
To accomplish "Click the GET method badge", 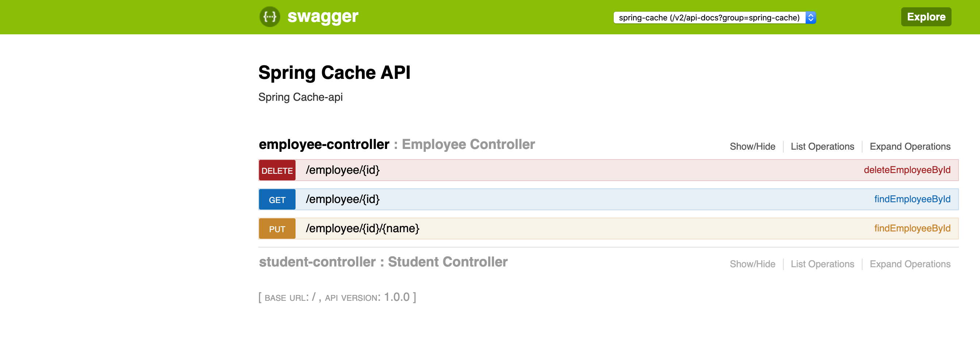I will coord(277,199).
